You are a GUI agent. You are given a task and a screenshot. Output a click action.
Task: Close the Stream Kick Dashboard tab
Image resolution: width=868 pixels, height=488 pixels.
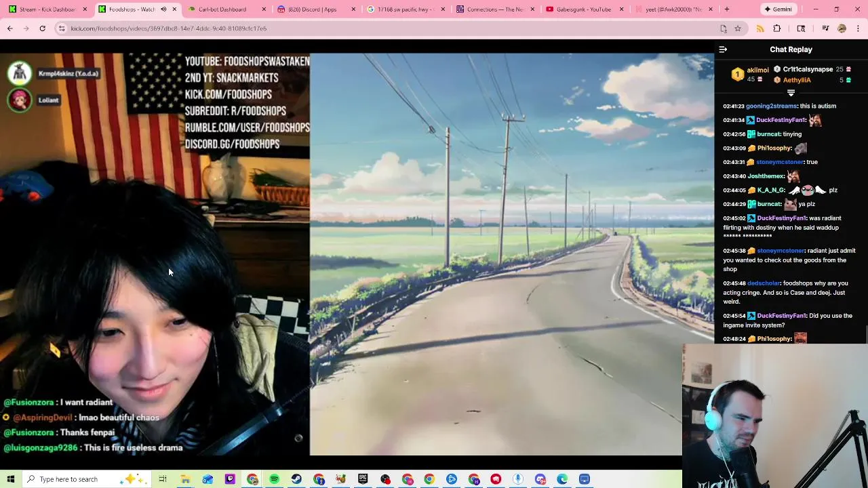[x=85, y=9]
